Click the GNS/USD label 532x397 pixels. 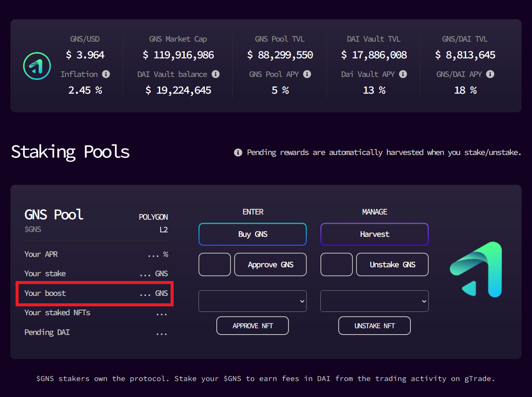[85, 39]
